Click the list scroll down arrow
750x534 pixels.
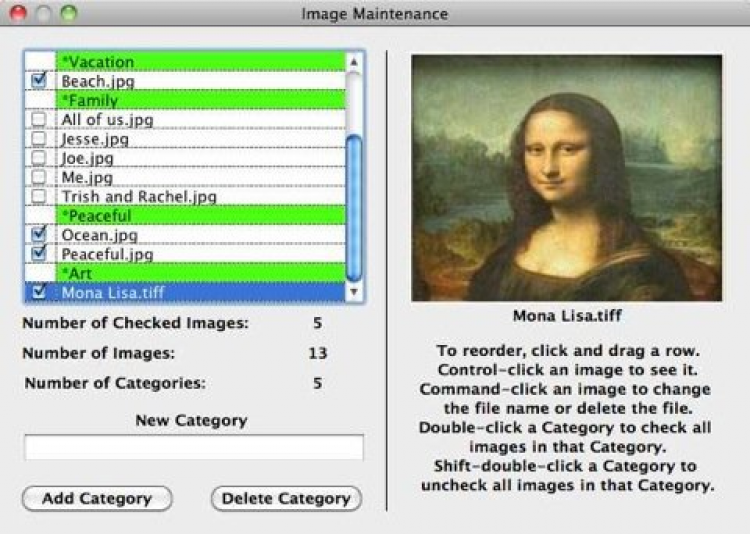(x=354, y=291)
